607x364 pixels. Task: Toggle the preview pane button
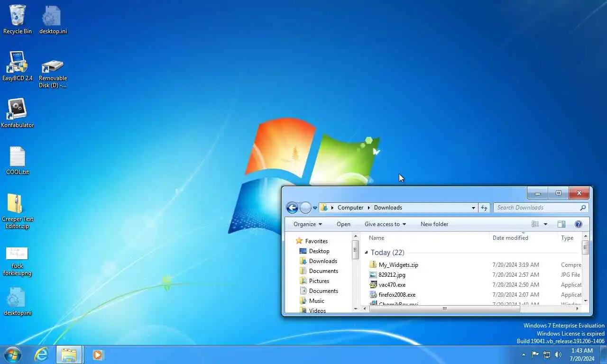[561, 224]
